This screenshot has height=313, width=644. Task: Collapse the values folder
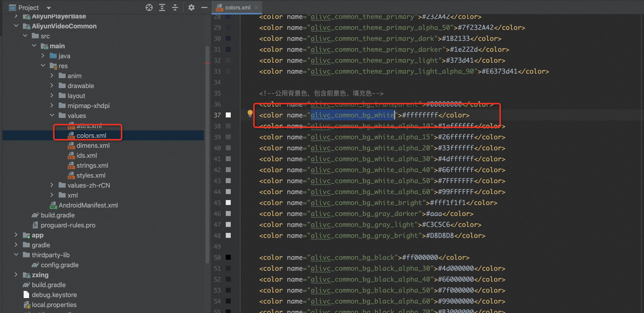(52, 115)
